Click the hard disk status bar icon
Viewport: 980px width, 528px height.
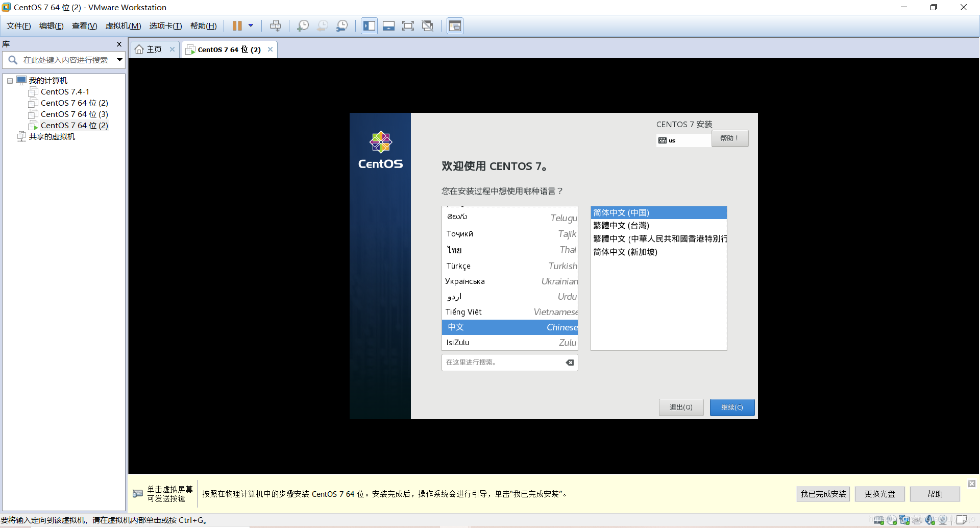coord(879,520)
